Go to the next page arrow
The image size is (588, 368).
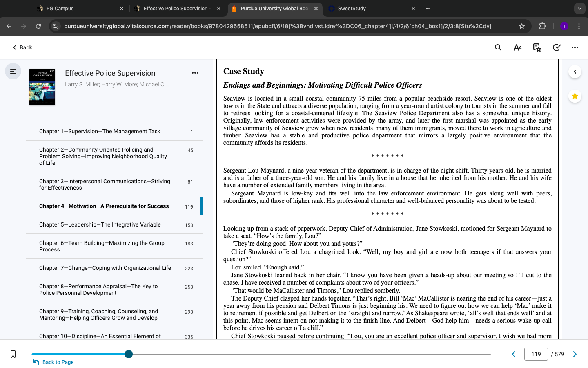click(575, 354)
